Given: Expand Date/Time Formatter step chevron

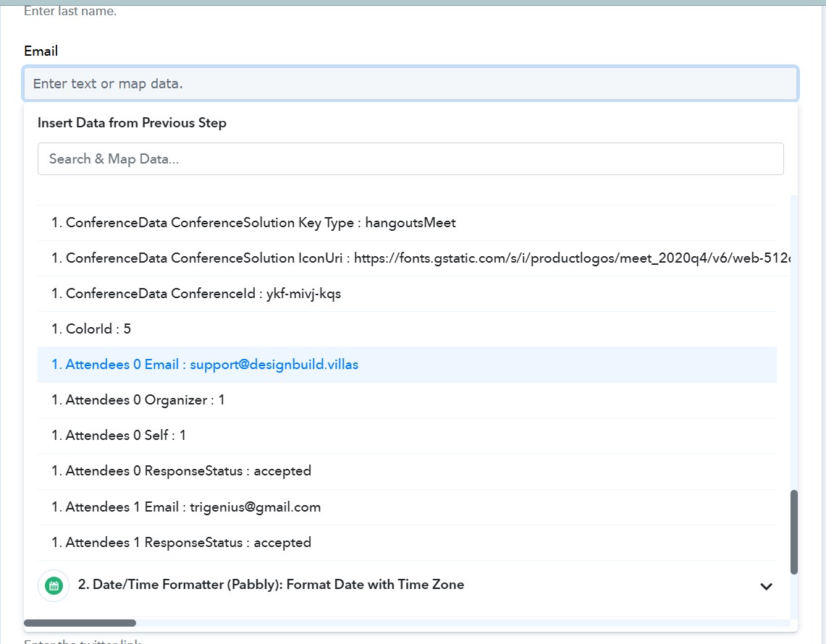Looking at the screenshot, I should pos(766,586).
